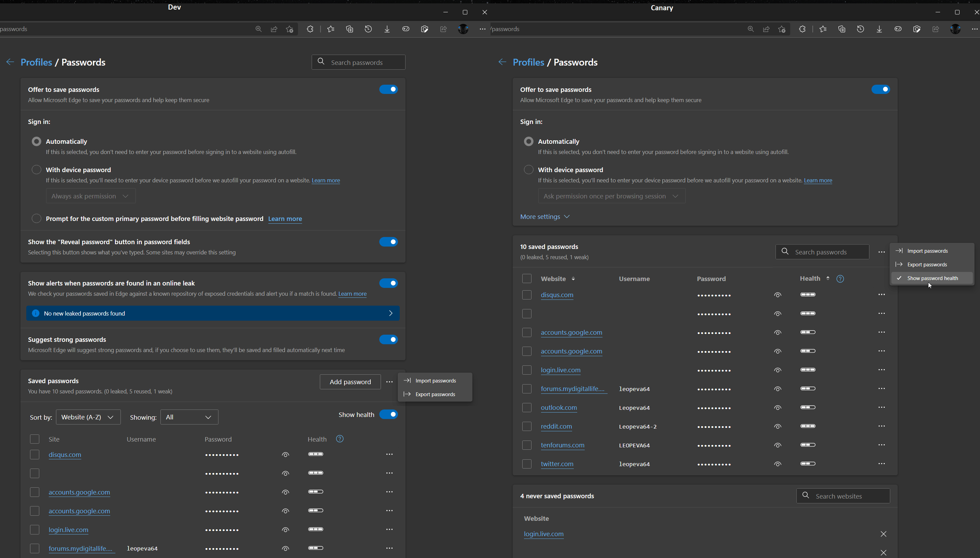This screenshot has width=980, height=558.
Task: Open Always ask permission dropdown in Dev
Action: point(91,196)
